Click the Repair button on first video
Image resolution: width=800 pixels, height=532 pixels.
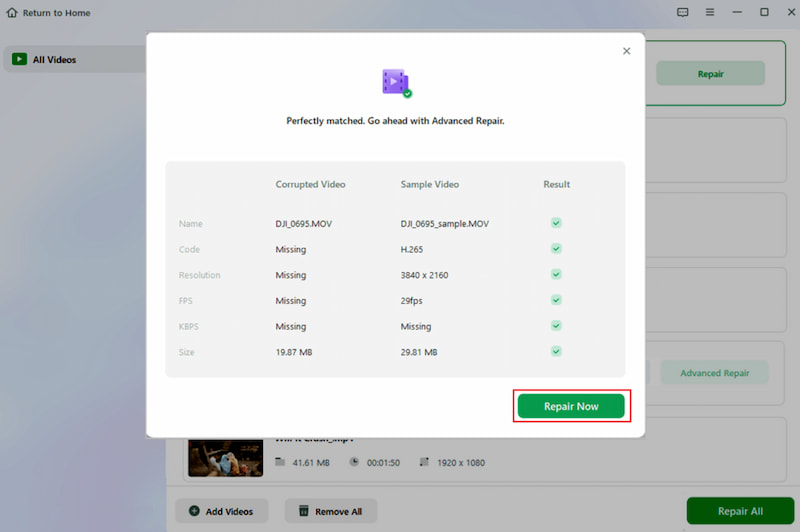point(710,73)
